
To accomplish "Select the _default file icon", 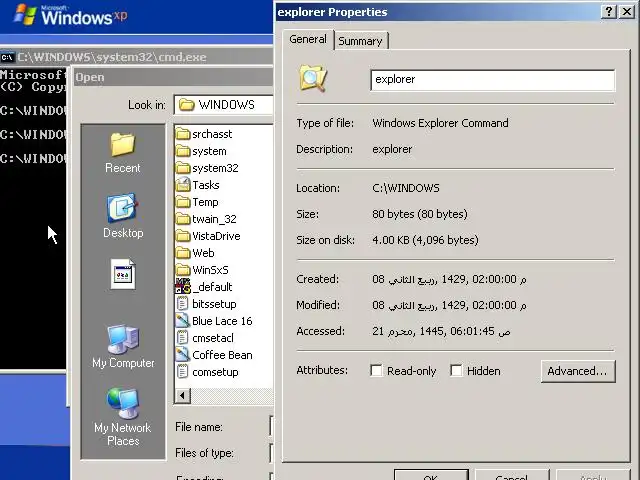I will click(183, 287).
